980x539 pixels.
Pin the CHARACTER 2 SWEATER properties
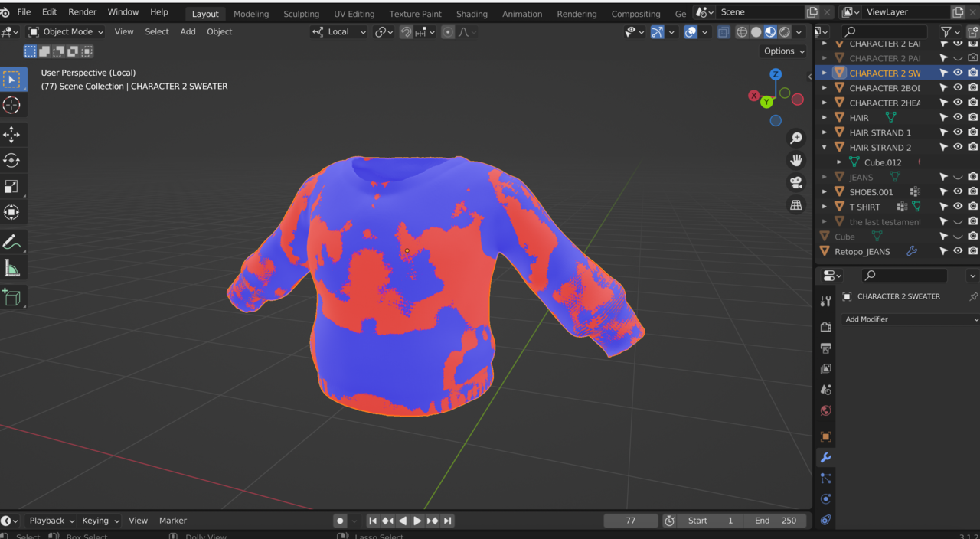point(973,296)
